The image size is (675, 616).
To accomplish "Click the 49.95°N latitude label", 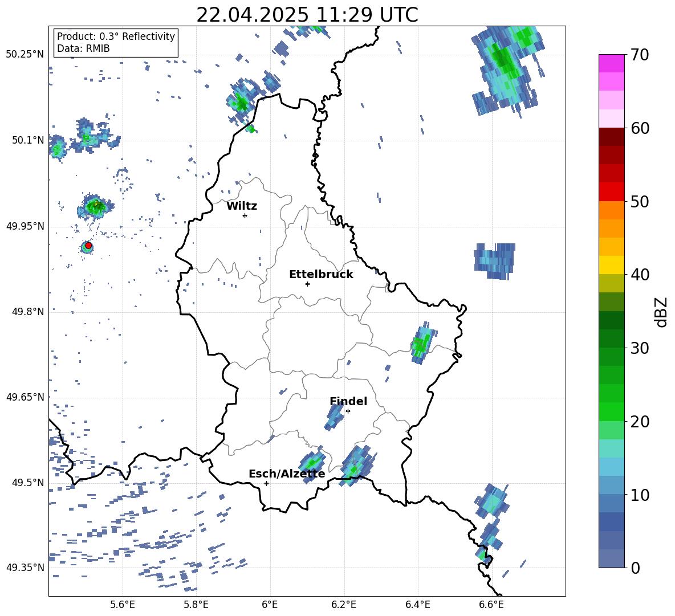I will pyautogui.click(x=25, y=226).
